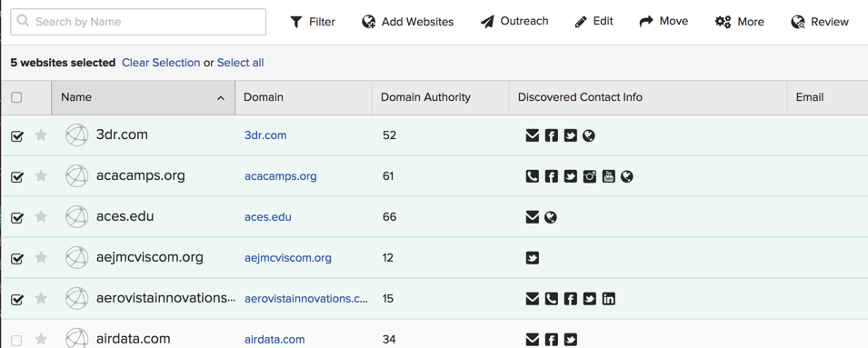Check the airdata.com row checkbox
The height and width of the screenshot is (348, 868).
pos(16,340)
